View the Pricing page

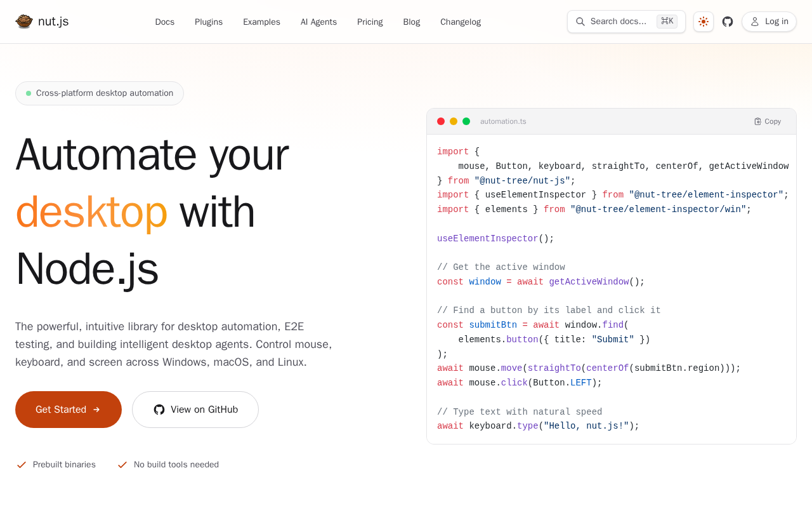click(x=370, y=22)
